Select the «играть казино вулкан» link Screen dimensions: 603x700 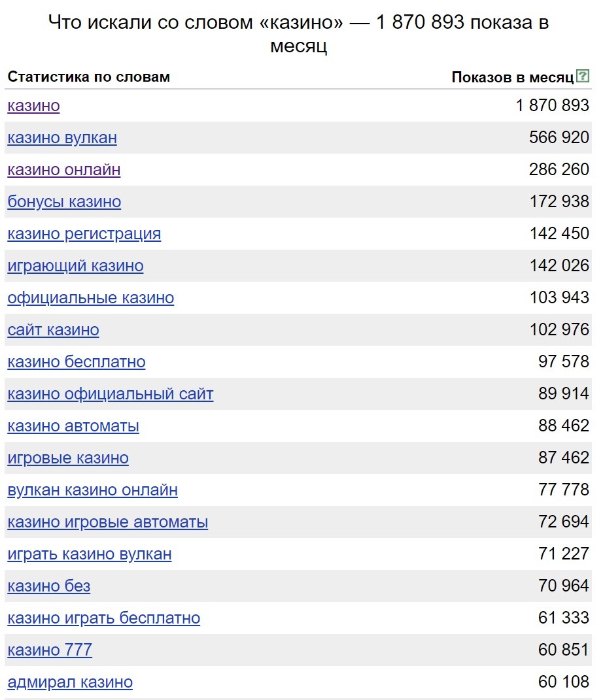(90, 554)
